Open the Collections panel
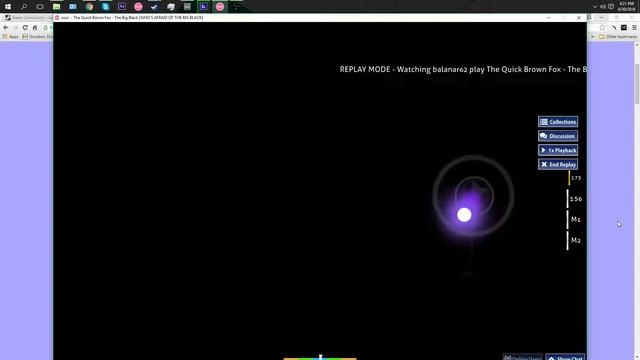The image size is (640, 360). [x=558, y=122]
